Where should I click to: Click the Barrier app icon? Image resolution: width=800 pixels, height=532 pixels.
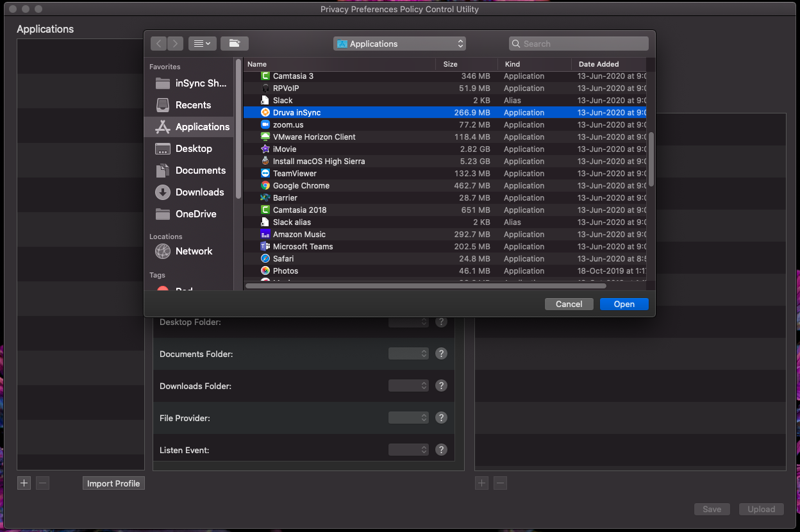coord(265,198)
